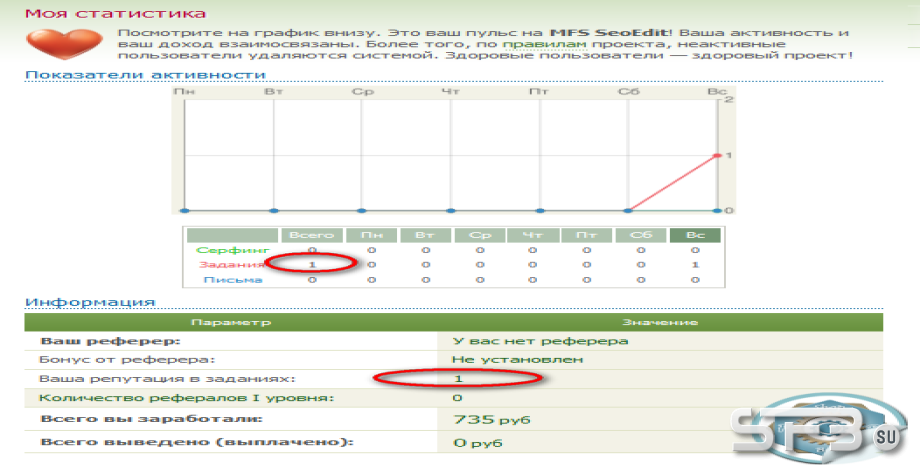Click the Серфинг row label
This screenshot has width=920, height=470.
click(x=232, y=251)
